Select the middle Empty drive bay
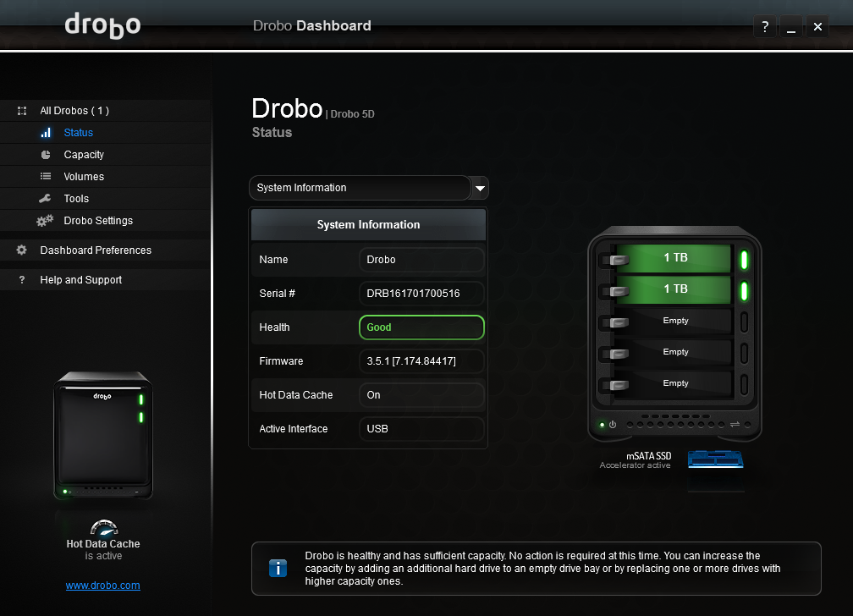The width and height of the screenshot is (853, 616). point(675,352)
